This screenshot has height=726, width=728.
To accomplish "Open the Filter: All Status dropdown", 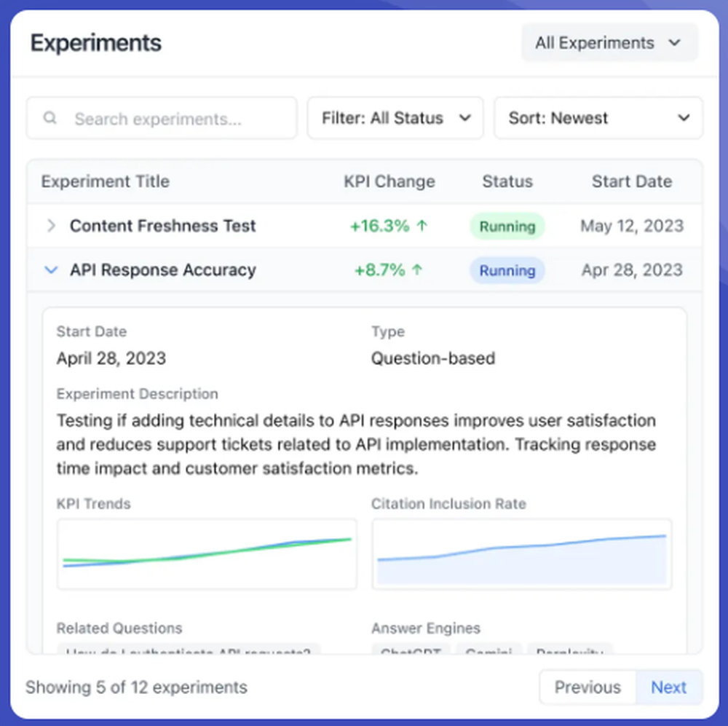I will pos(395,117).
